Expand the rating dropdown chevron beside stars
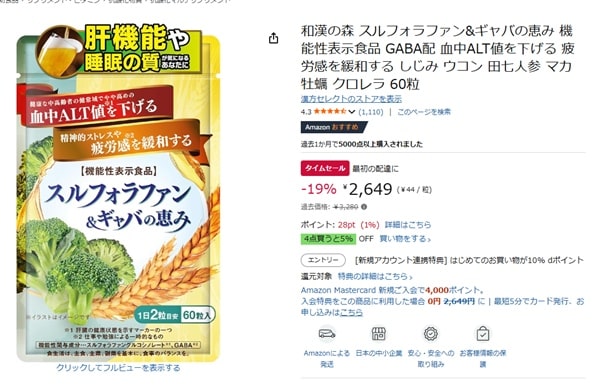Image resolution: width=600 pixels, height=387 pixels. (x=352, y=112)
